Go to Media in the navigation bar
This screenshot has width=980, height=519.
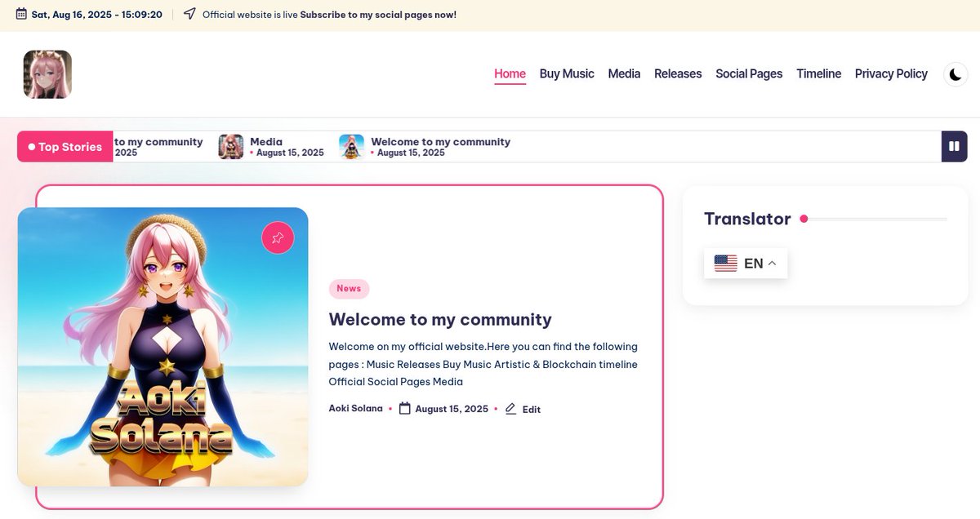pyautogui.click(x=624, y=74)
